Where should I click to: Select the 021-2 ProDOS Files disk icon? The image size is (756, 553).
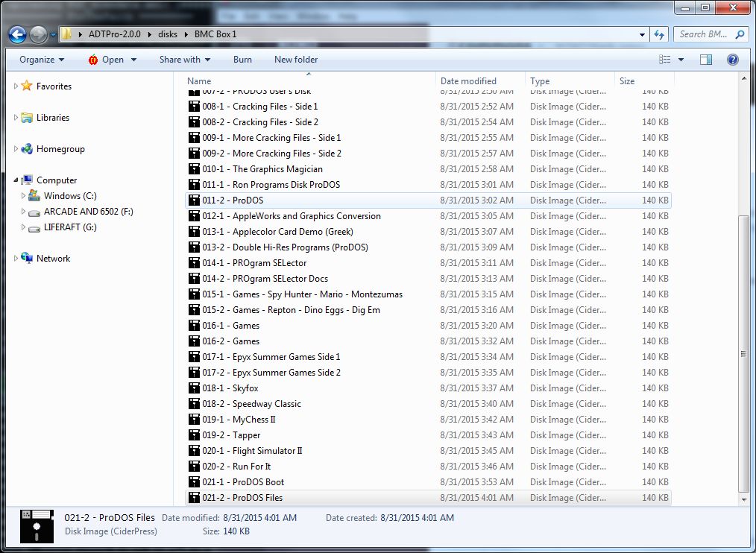[194, 498]
